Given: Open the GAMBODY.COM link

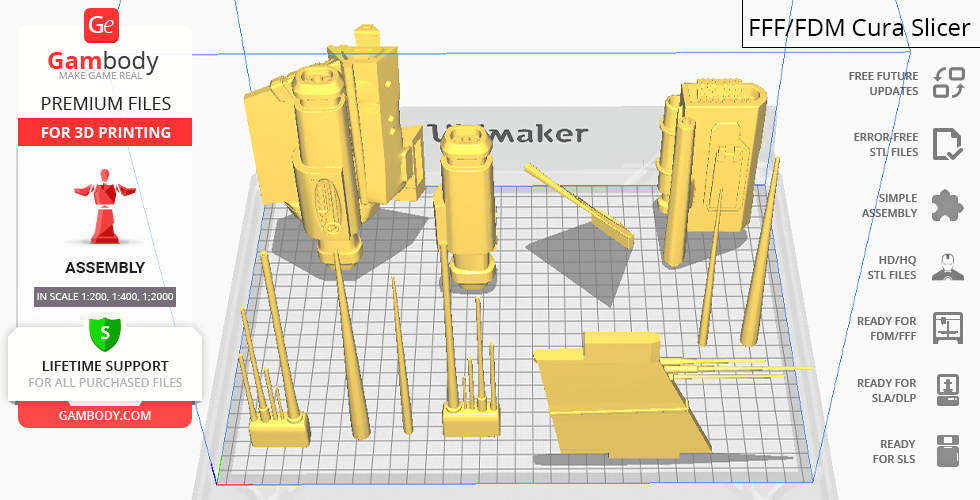Looking at the screenshot, I should pos(104,414).
